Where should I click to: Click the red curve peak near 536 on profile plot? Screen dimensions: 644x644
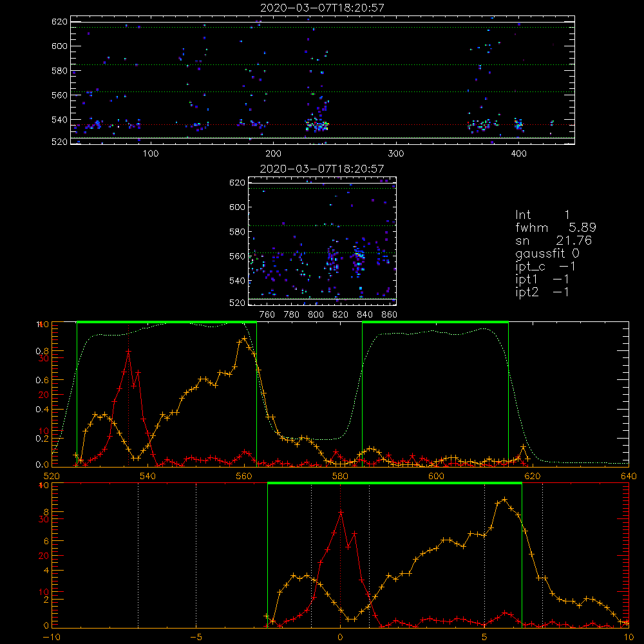(x=128, y=352)
